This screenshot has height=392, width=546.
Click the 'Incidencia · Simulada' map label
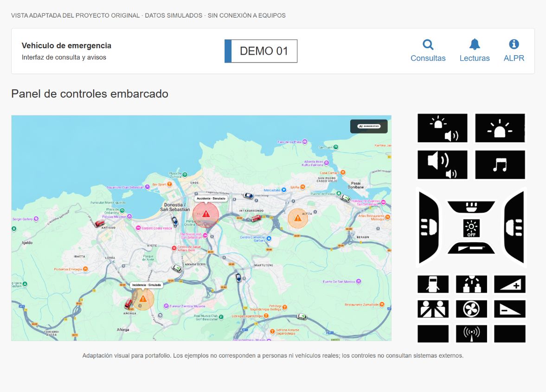pos(147,285)
